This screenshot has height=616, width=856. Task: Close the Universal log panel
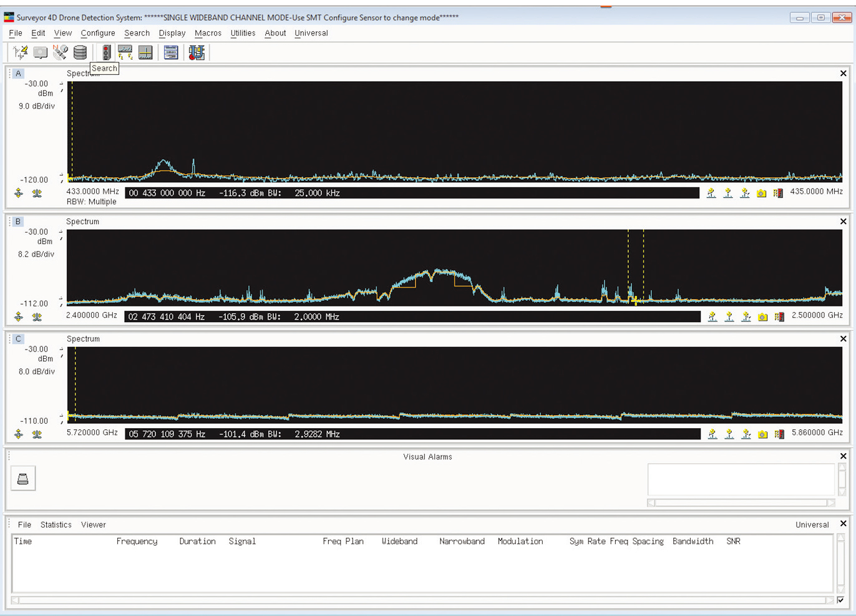point(844,524)
